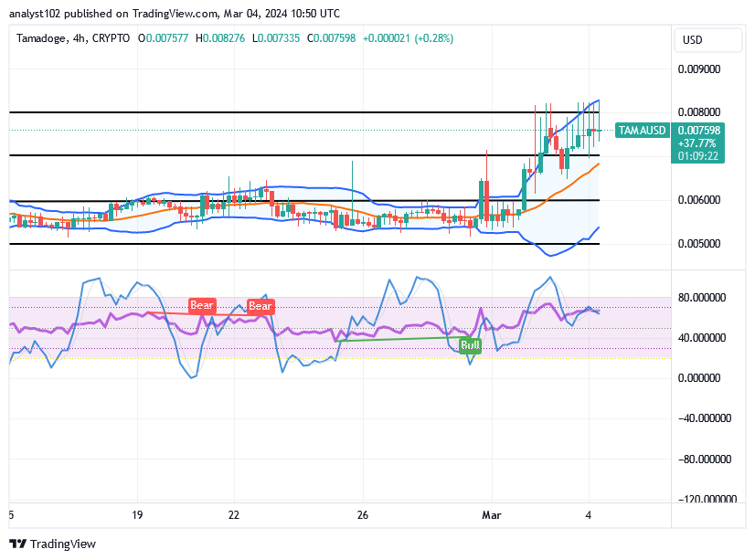Click the TAMAUSD price label tag

coord(643,131)
